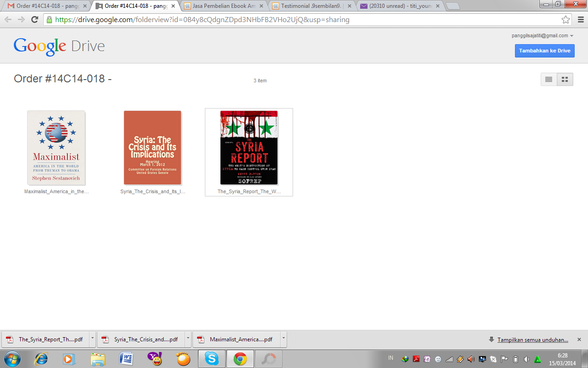
Task: Open the Chrome menu (three bars)
Action: pyautogui.click(x=580, y=20)
